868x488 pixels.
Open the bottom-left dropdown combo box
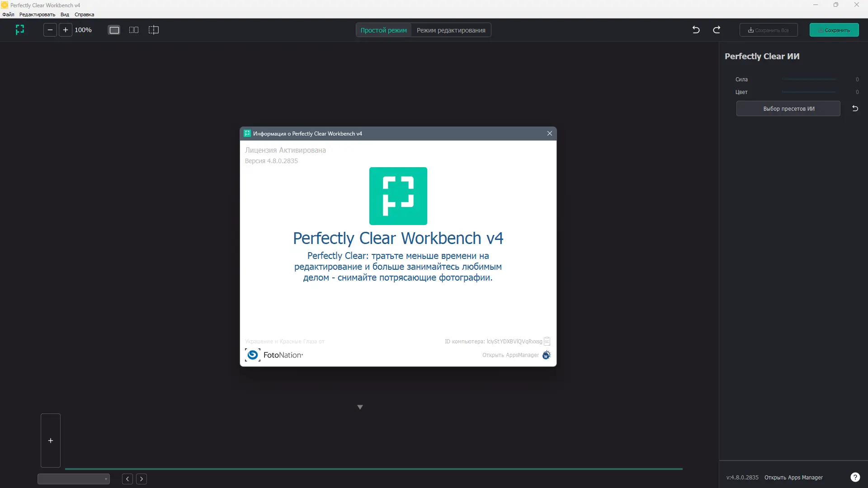(x=74, y=479)
